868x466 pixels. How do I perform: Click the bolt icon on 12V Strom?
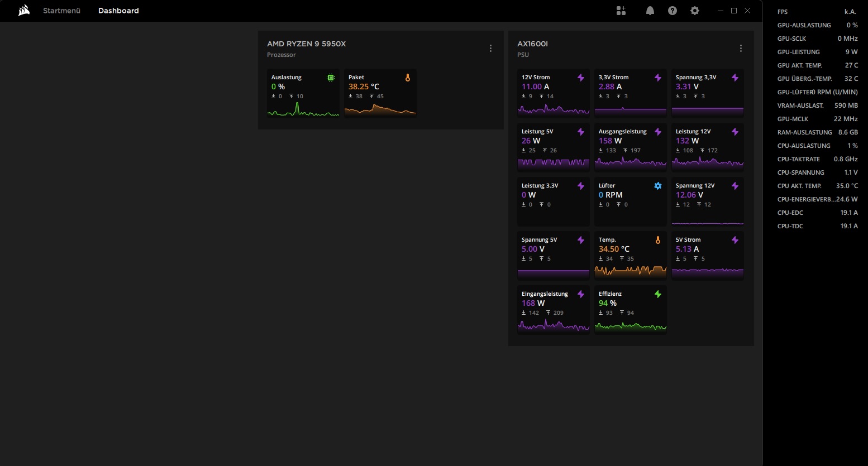(x=581, y=78)
